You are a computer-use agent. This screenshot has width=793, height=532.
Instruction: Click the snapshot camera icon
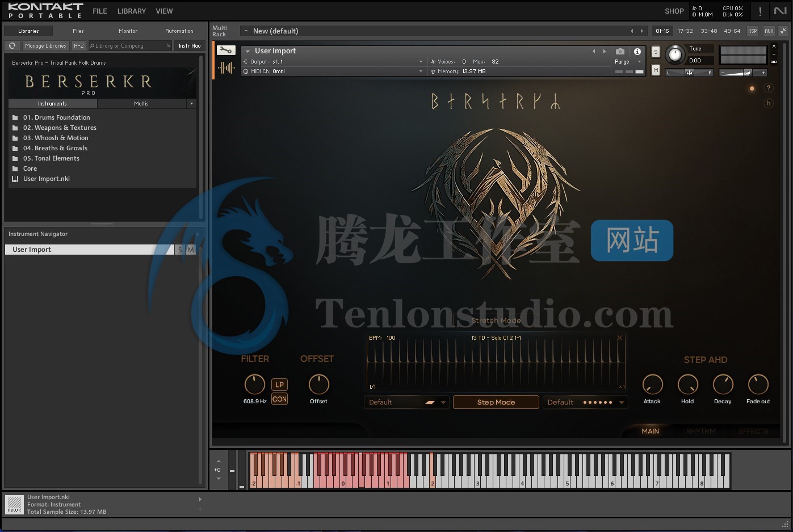pyautogui.click(x=620, y=51)
